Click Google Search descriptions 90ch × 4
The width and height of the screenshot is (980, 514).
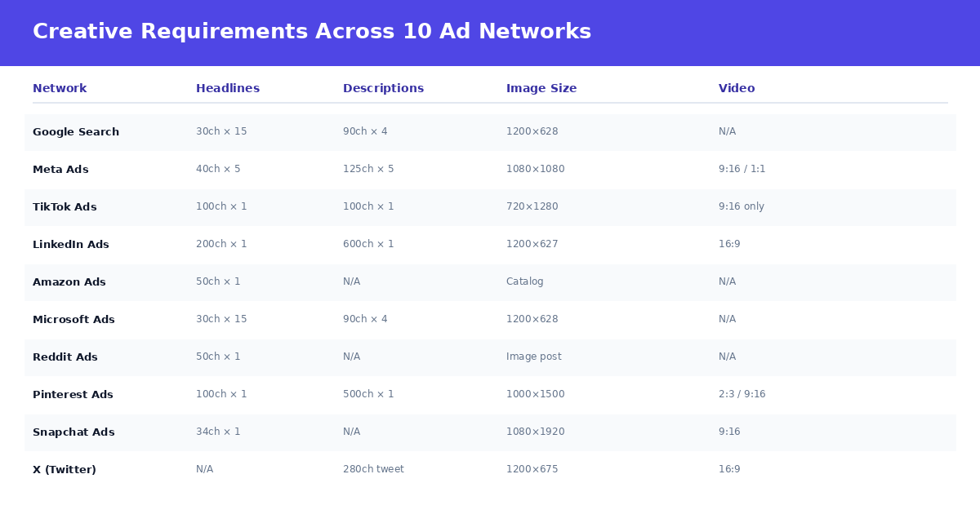click(x=365, y=131)
